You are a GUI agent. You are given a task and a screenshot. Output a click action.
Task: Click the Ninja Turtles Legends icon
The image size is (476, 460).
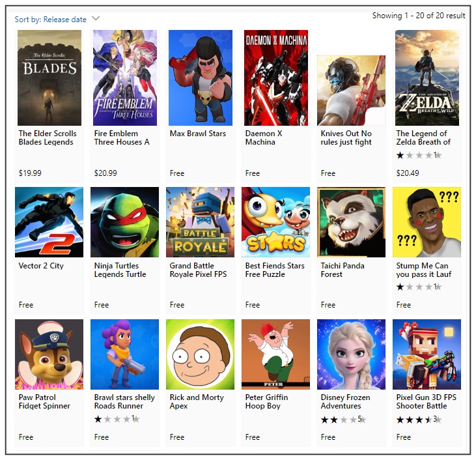point(125,222)
